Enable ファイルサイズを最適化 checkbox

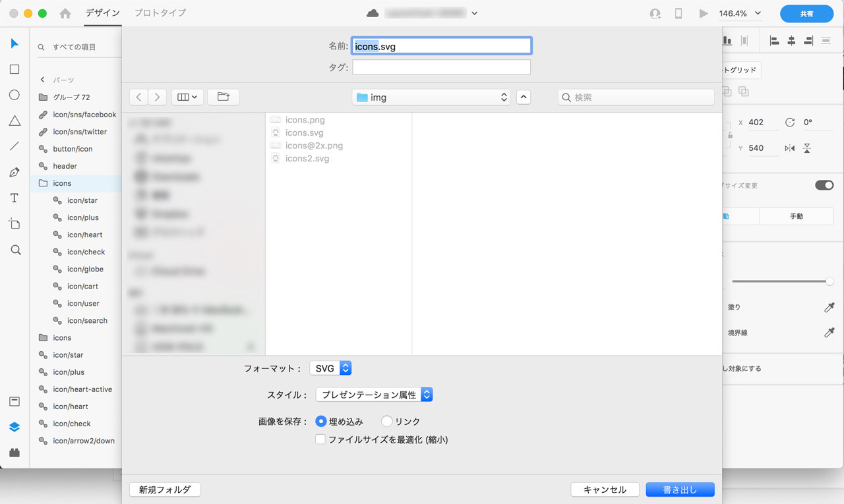click(320, 439)
